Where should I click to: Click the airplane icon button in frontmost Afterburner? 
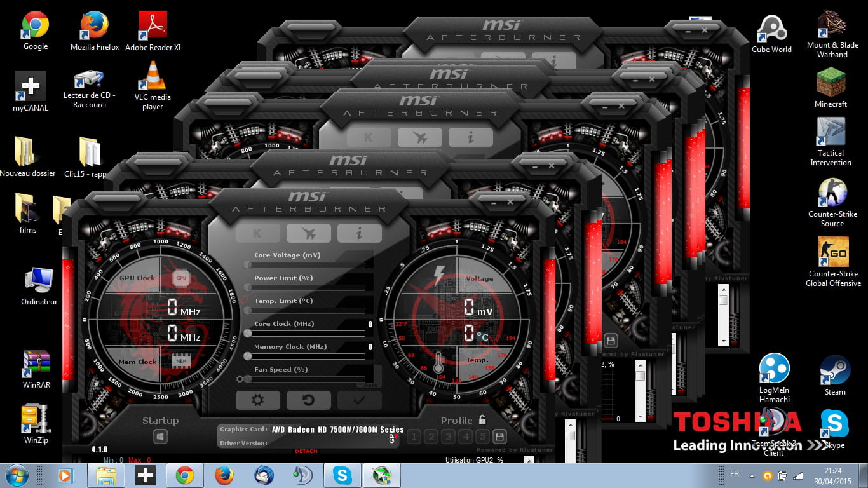point(308,233)
